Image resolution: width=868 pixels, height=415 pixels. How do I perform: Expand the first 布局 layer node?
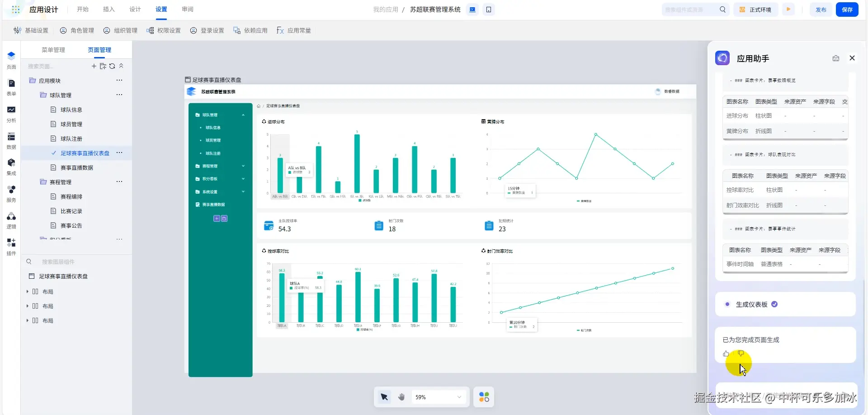pos(28,291)
